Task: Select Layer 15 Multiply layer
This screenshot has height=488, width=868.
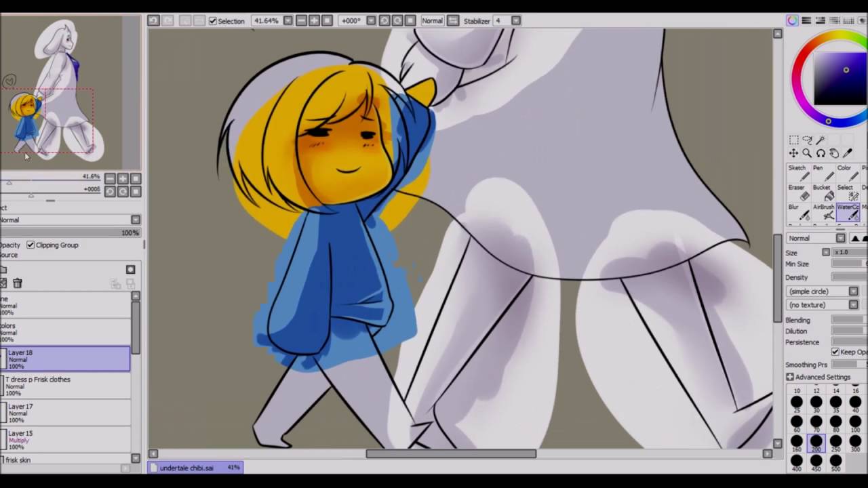Action: coord(65,440)
